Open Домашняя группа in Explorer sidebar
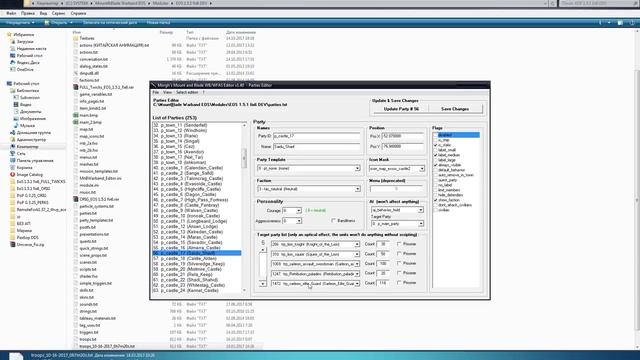Screen dimensions: 640x360 [x=31, y=133]
